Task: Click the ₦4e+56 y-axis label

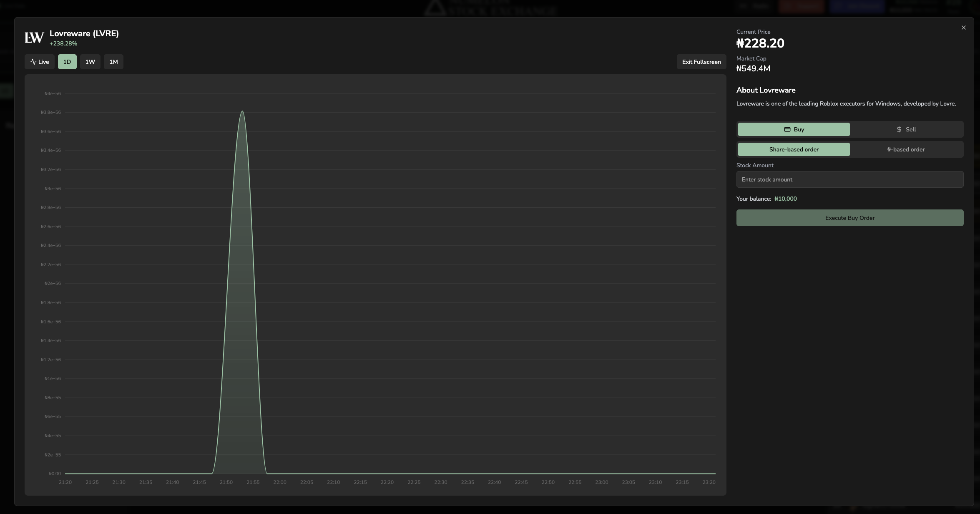Action: [x=53, y=93]
